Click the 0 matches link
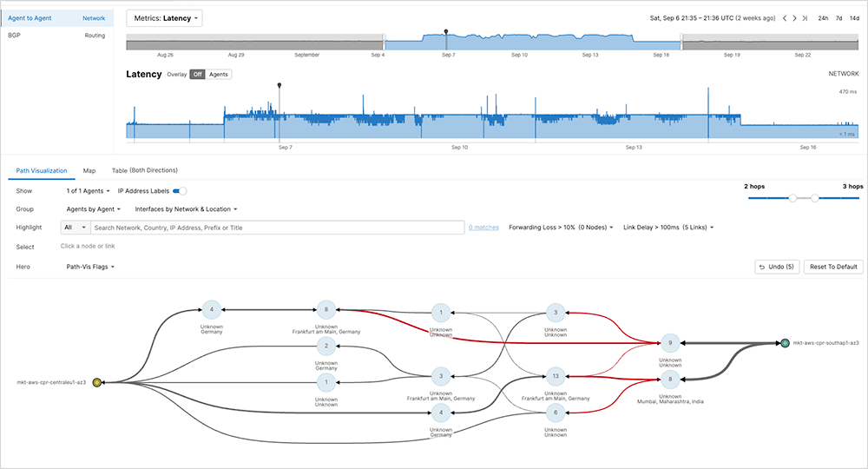Image resolution: width=868 pixels, height=469 pixels. coord(483,228)
